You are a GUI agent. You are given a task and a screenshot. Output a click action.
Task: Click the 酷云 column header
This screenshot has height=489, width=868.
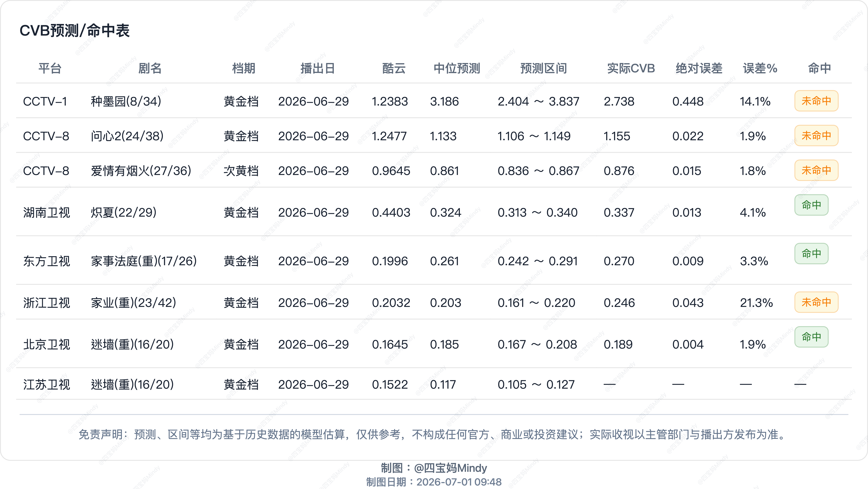pos(394,68)
